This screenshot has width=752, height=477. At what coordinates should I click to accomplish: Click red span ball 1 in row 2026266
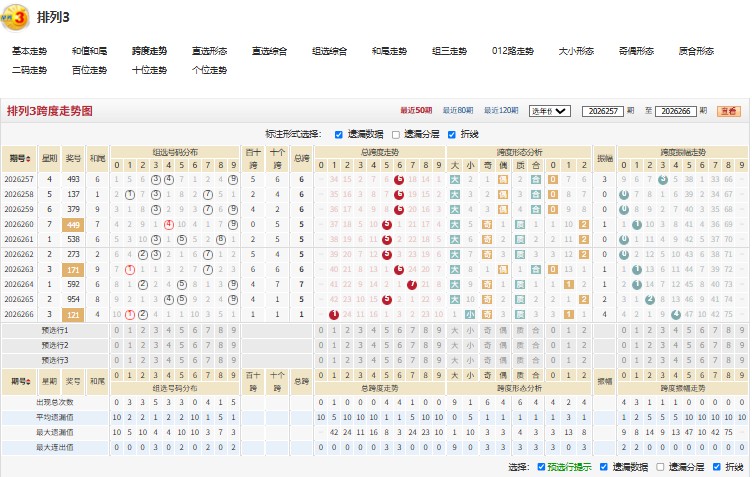point(334,315)
